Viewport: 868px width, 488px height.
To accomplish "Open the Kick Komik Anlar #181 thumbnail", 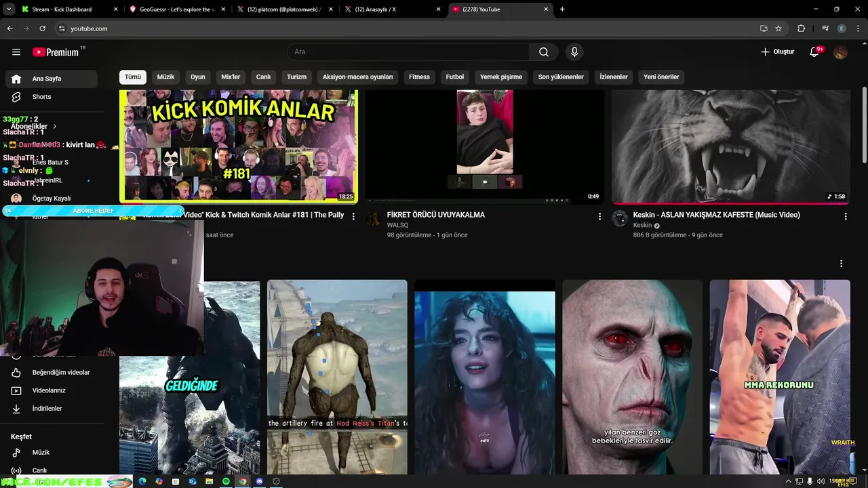I will point(239,146).
